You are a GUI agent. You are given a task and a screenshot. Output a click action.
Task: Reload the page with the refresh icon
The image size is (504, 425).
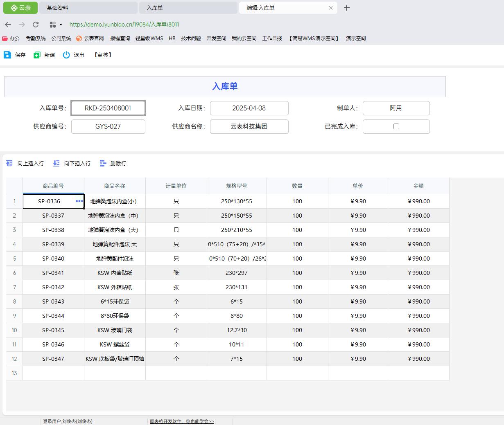36,25
